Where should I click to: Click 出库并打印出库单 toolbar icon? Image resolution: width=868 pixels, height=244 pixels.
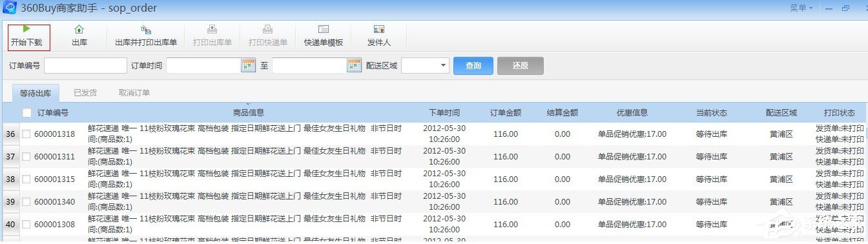pyautogui.click(x=146, y=29)
